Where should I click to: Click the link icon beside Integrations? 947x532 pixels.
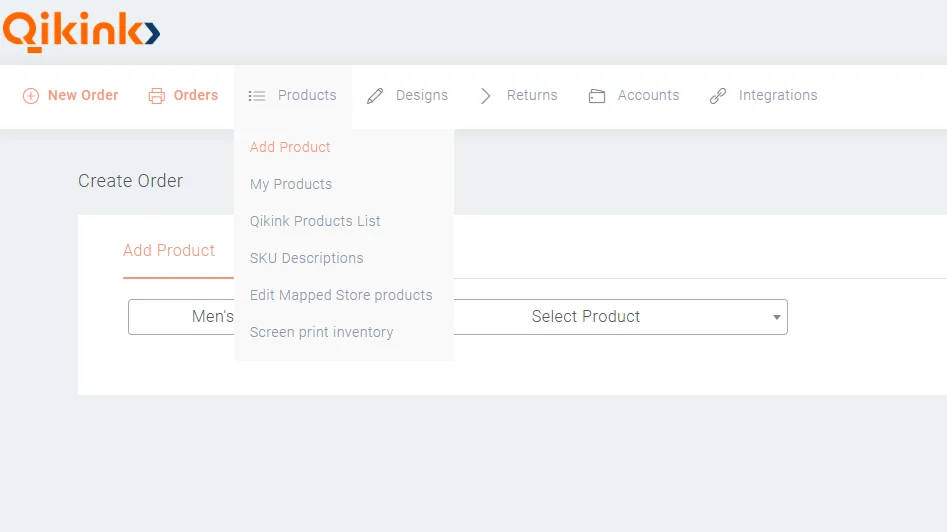717,96
